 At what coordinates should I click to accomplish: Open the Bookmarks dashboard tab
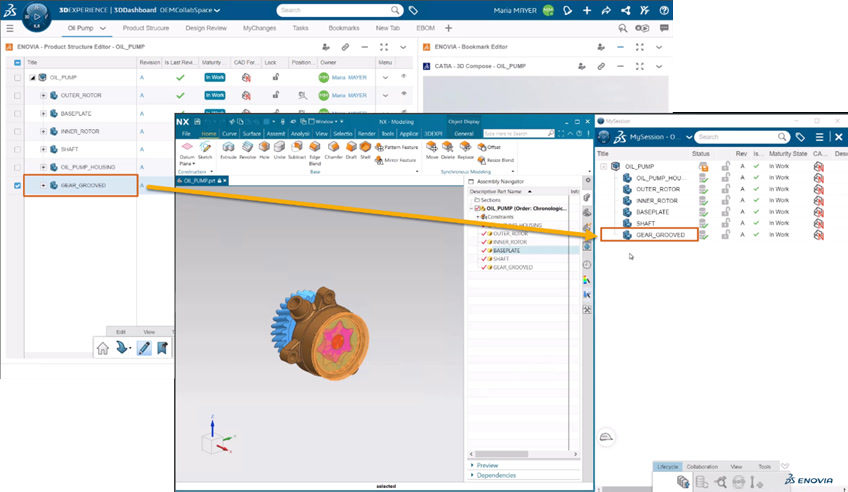pyautogui.click(x=343, y=28)
